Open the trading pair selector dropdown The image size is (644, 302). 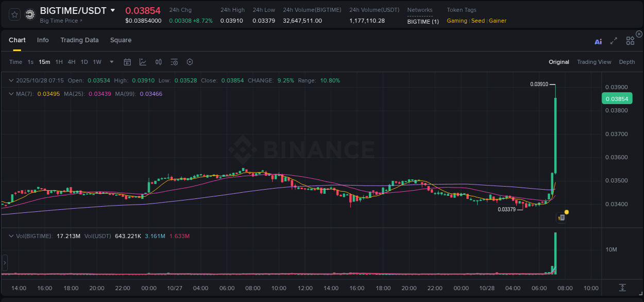point(113,10)
